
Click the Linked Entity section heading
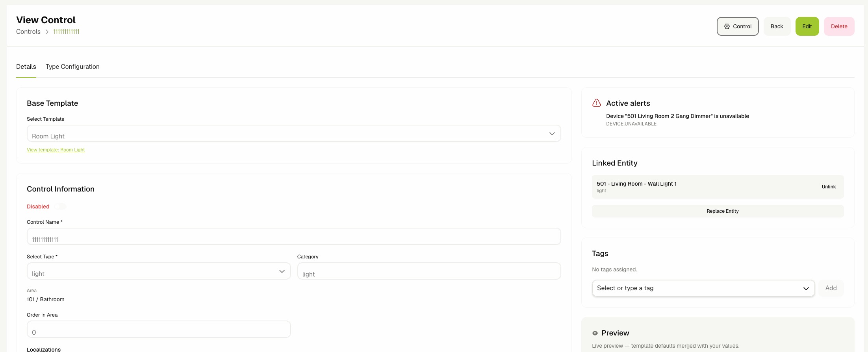(614, 163)
